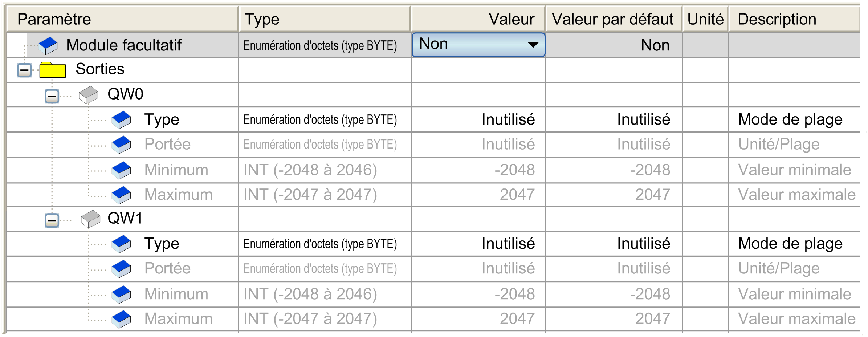Select the QW0 Type value cell Inutilisé
The width and height of the screenshot is (868, 337).
pyautogui.click(x=508, y=119)
